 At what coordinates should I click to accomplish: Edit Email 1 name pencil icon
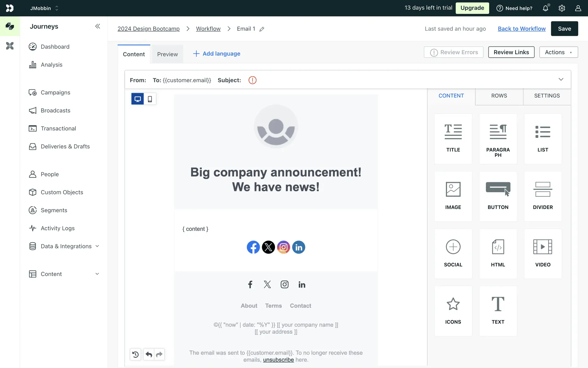click(262, 29)
